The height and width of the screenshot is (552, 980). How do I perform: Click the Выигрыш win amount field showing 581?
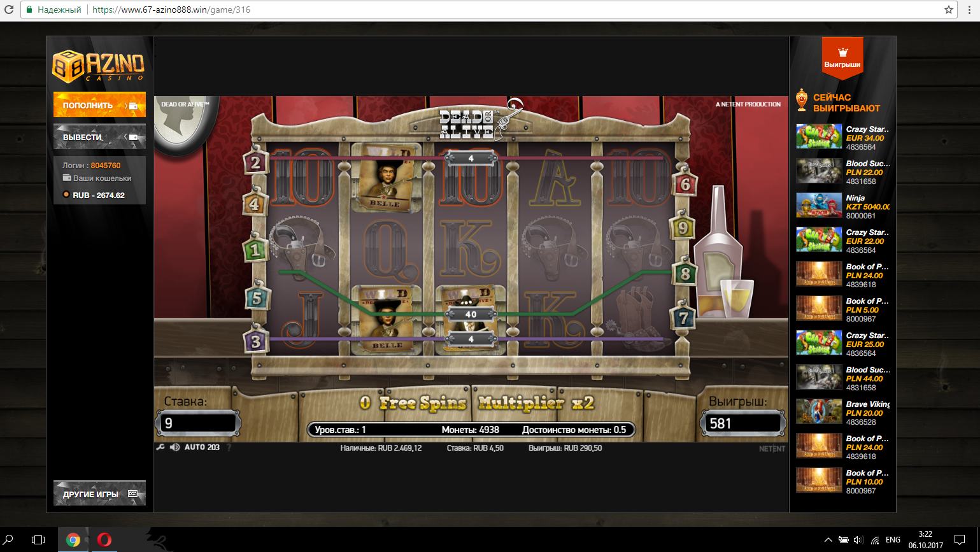742,423
